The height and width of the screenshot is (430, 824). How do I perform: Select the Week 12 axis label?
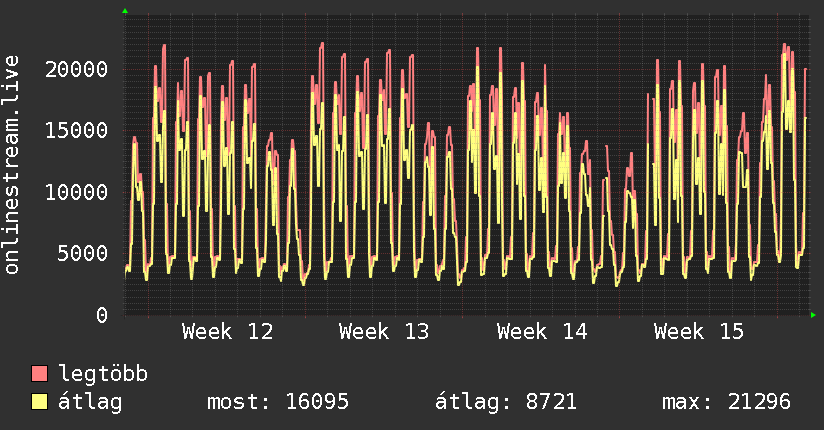(x=227, y=332)
